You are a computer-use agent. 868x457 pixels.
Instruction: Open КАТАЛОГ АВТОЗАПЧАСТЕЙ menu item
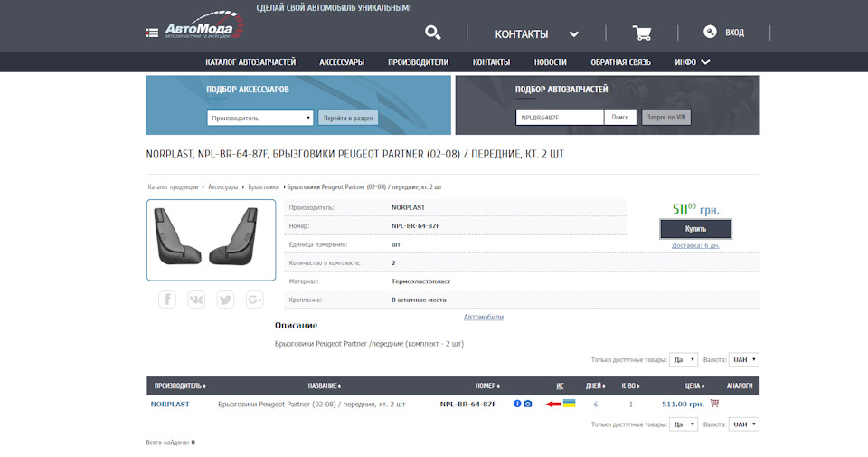(x=250, y=62)
